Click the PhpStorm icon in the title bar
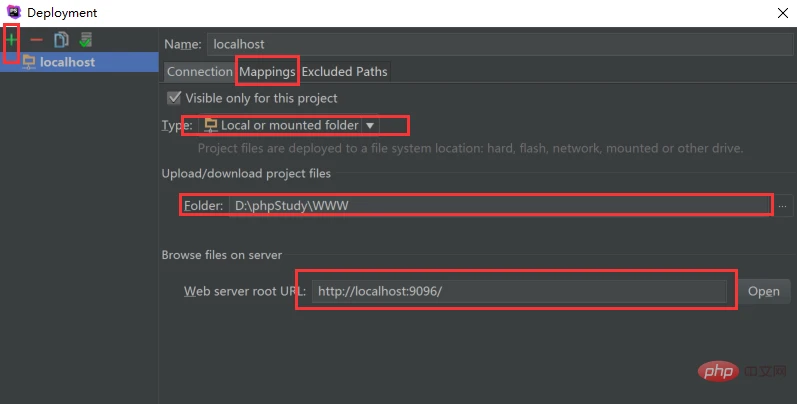This screenshot has width=797, height=404. pyautogui.click(x=14, y=12)
